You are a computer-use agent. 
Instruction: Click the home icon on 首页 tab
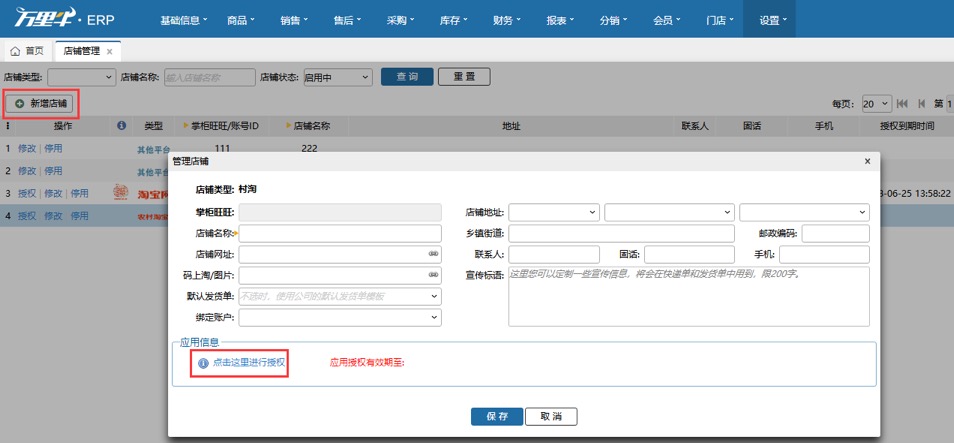15,52
